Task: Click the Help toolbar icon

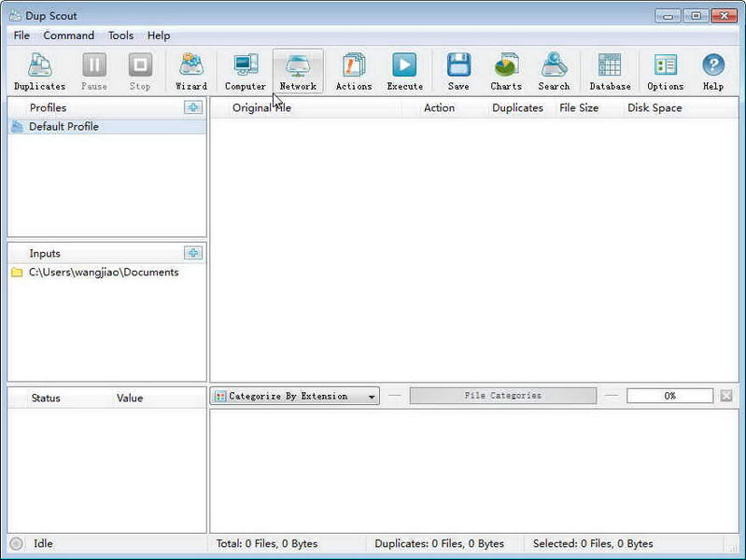Action: (713, 71)
